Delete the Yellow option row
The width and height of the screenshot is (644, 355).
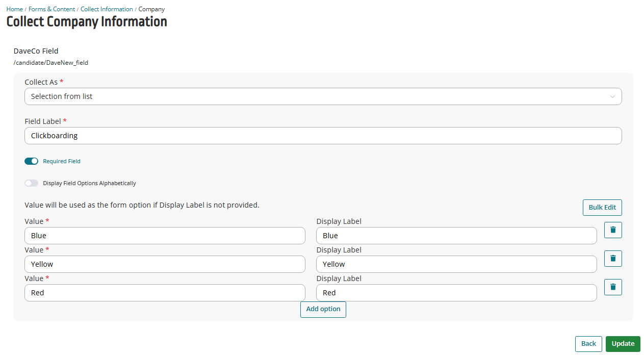(x=613, y=259)
